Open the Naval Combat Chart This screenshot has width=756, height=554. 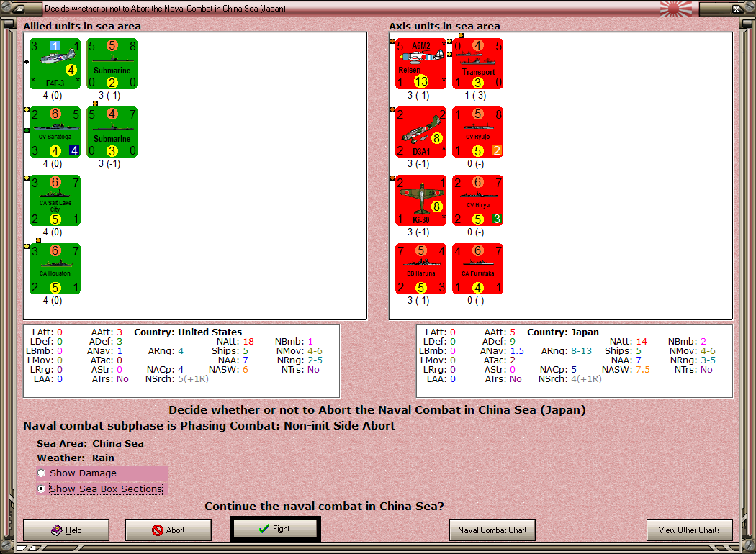click(x=492, y=530)
